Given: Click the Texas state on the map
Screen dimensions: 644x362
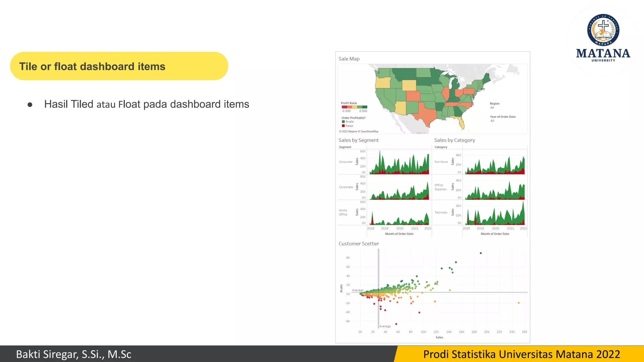Looking at the screenshot, I should (426, 113).
